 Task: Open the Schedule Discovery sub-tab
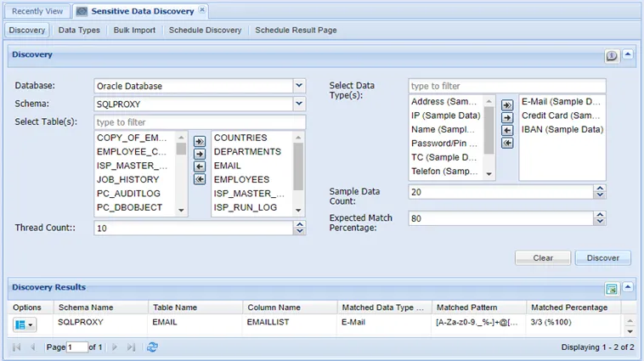206,30
